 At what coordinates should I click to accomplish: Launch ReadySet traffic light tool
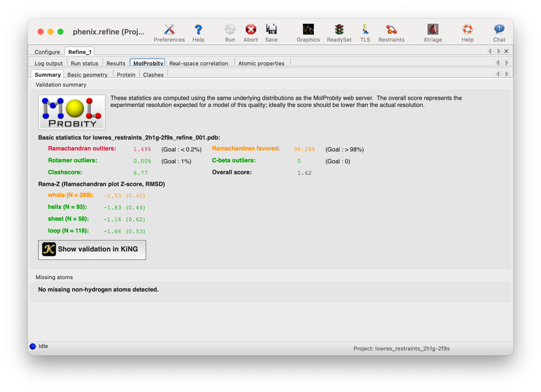tap(339, 33)
